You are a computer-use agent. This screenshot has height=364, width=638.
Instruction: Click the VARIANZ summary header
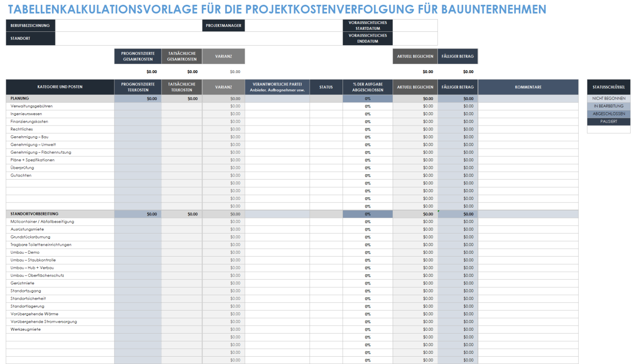pos(223,56)
